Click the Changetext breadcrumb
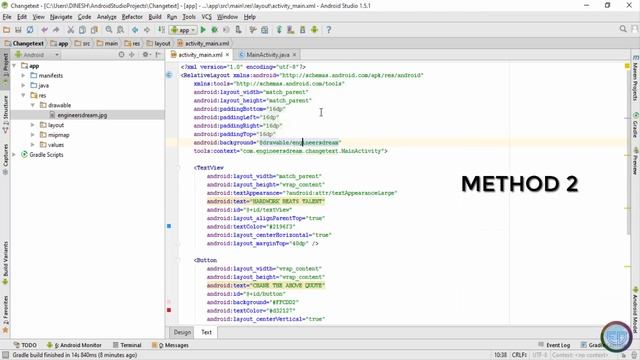The image size is (640, 360). point(24,43)
